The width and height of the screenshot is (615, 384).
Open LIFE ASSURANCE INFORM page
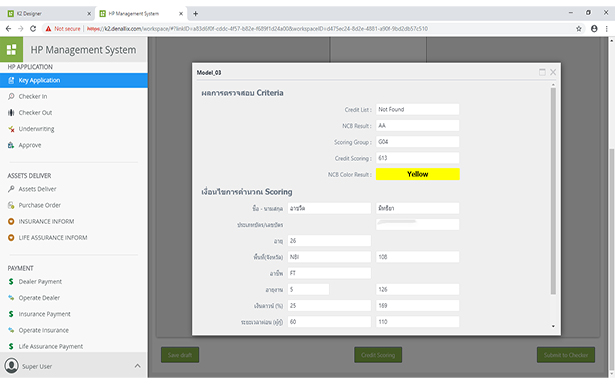coord(53,238)
